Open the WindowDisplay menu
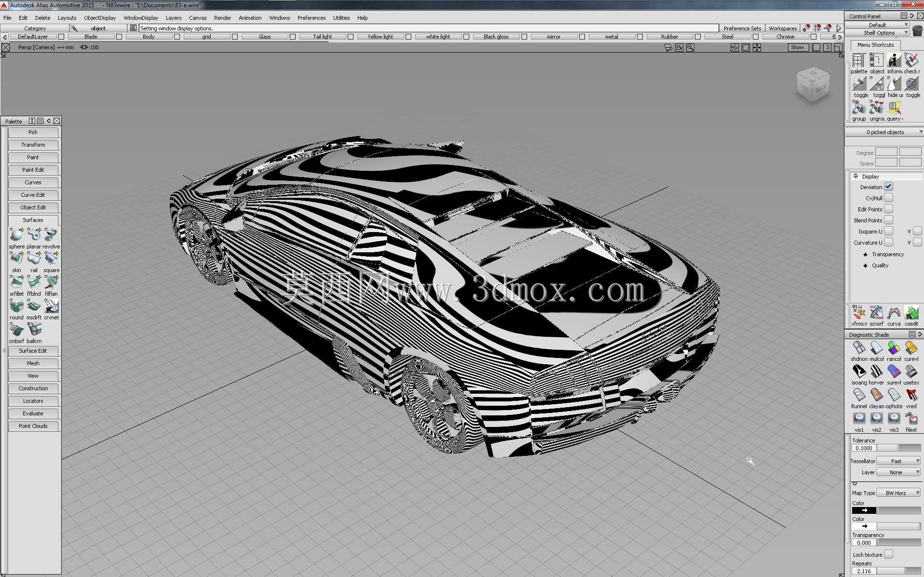 pos(141,18)
